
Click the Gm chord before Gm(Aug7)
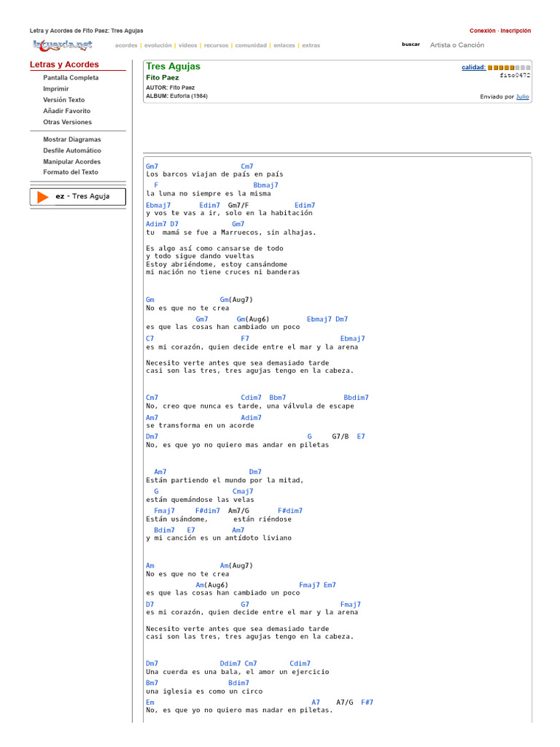tap(150, 300)
